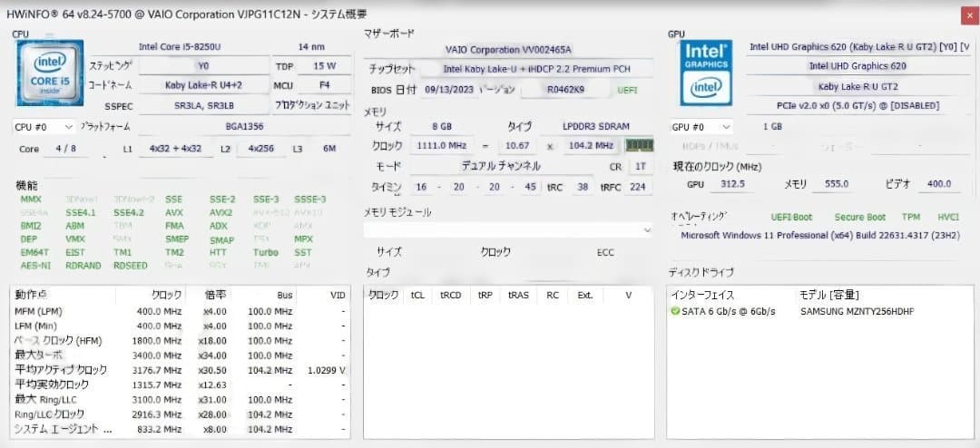The width and height of the screenshot is (980, 448).
Task: Click the BGA1356 platform value
Action: click(244, 127)
